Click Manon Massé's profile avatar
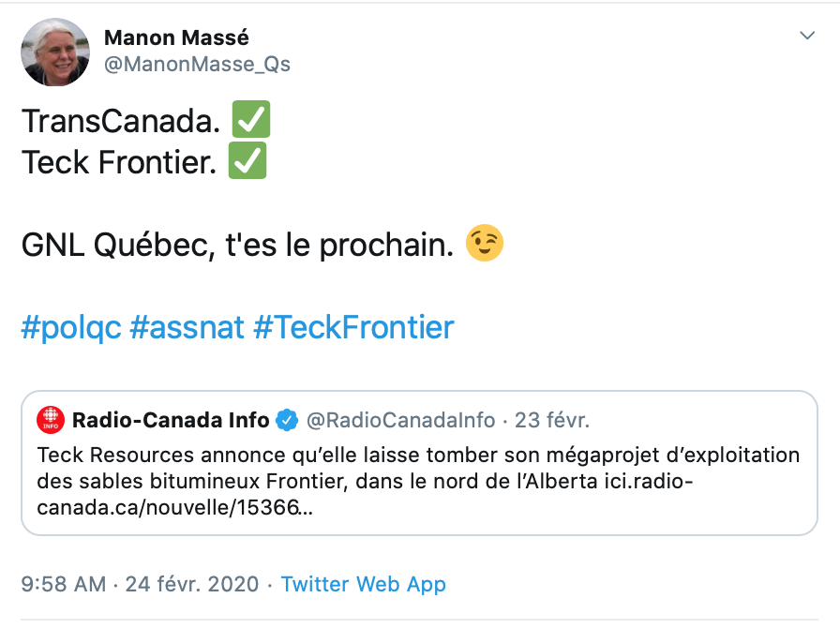Image resolution: width=840 pixels, height=628 pixels. pos(54,52)
